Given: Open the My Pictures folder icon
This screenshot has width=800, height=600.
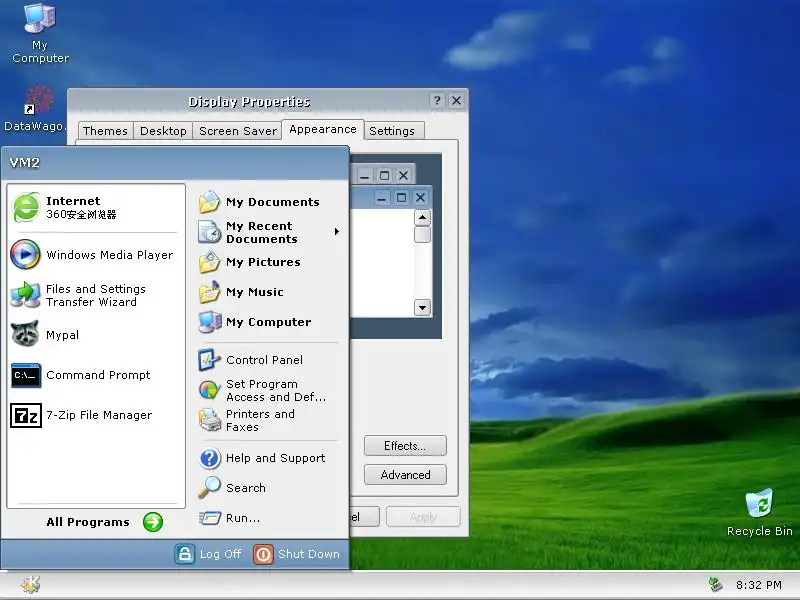Looking at the screenshot, I should coord(210,262).
